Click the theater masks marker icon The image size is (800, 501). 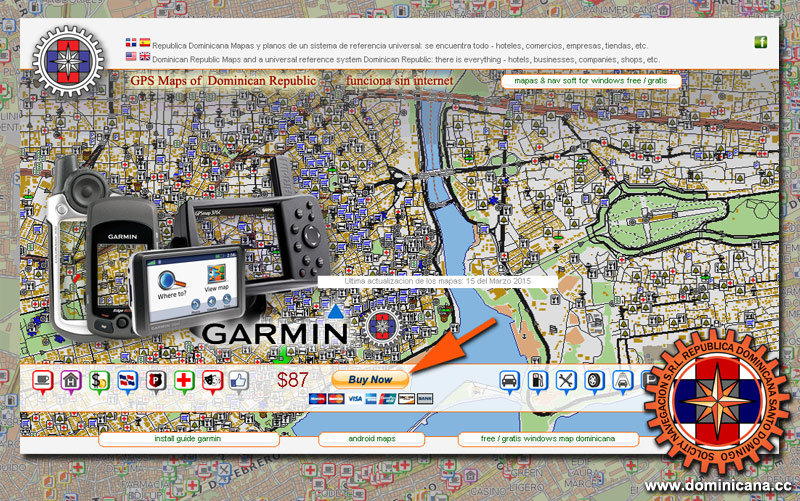coord(212,381)
